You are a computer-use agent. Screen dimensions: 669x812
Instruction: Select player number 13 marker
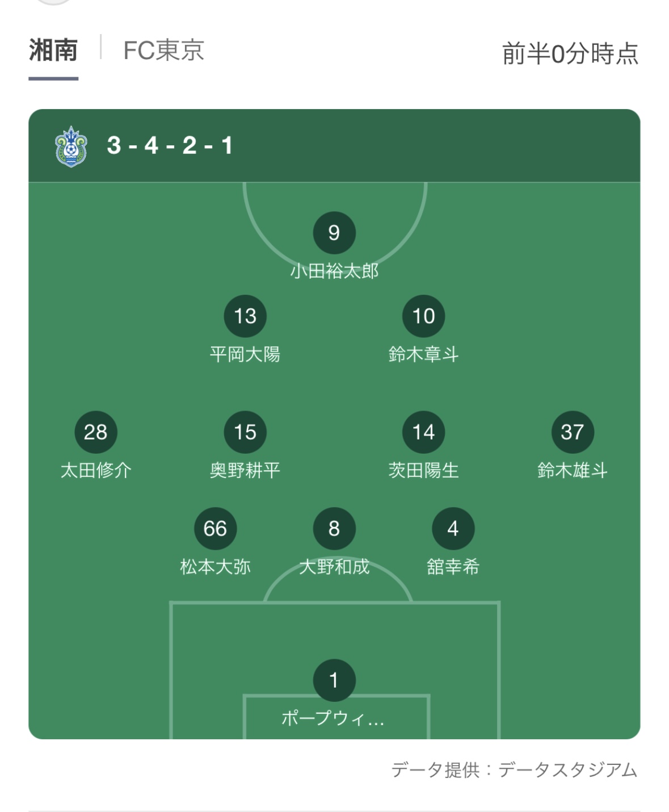pyautogui.click(x=245, y=316)
